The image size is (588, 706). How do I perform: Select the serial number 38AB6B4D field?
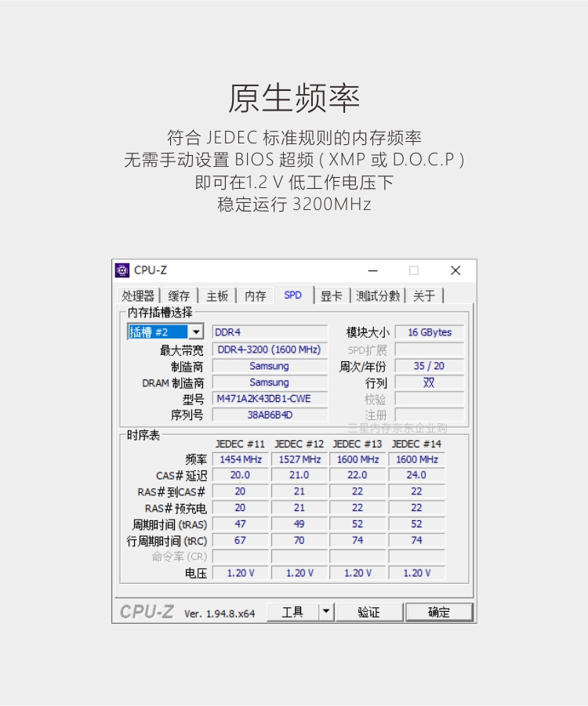[x=270, y=415]
